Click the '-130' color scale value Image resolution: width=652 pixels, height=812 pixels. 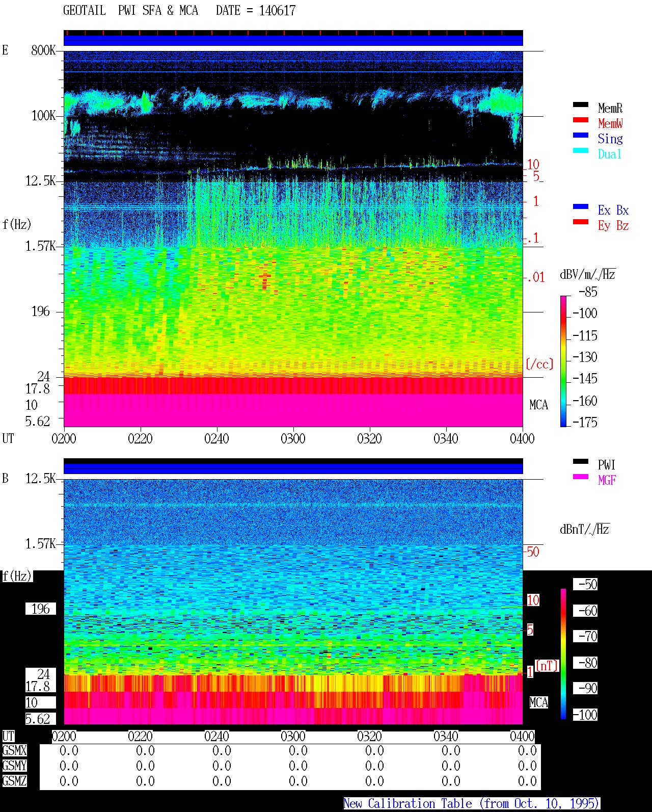tap(585, 357)
